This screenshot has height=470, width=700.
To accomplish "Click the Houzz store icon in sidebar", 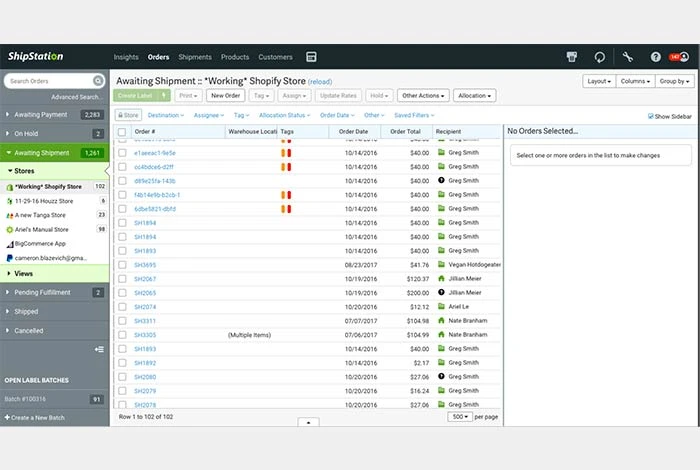I will pos(9,201).
